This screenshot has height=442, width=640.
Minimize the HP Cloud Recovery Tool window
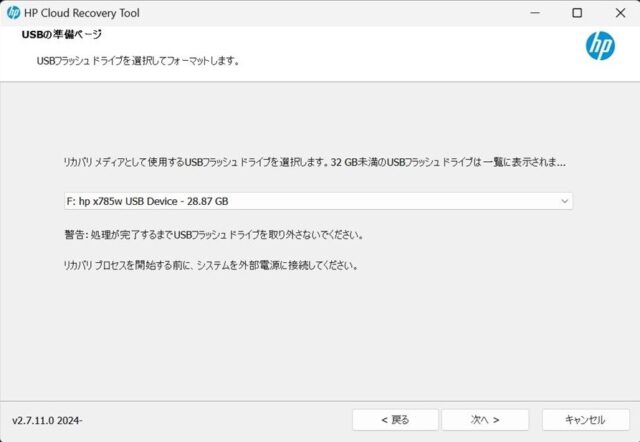(535, 13)
